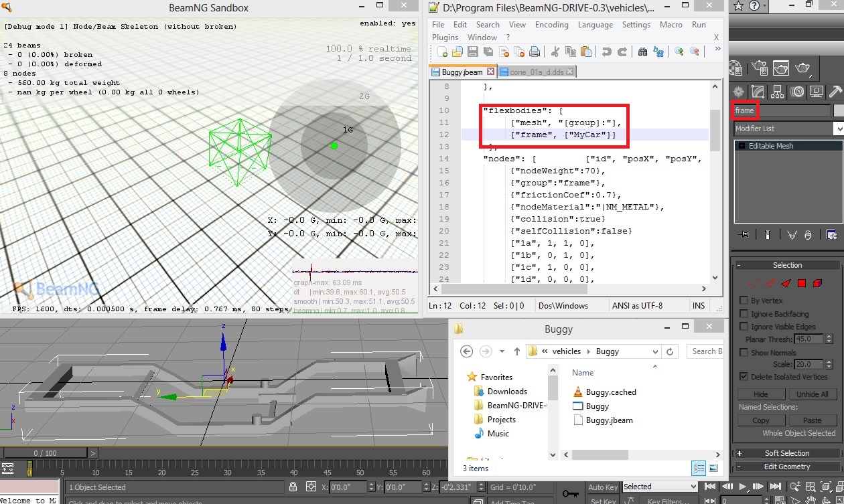Select Edge sub-object mode icon
Image resolution: width=844 pixels, height=504 pixels.
click(x=770, y=283)
